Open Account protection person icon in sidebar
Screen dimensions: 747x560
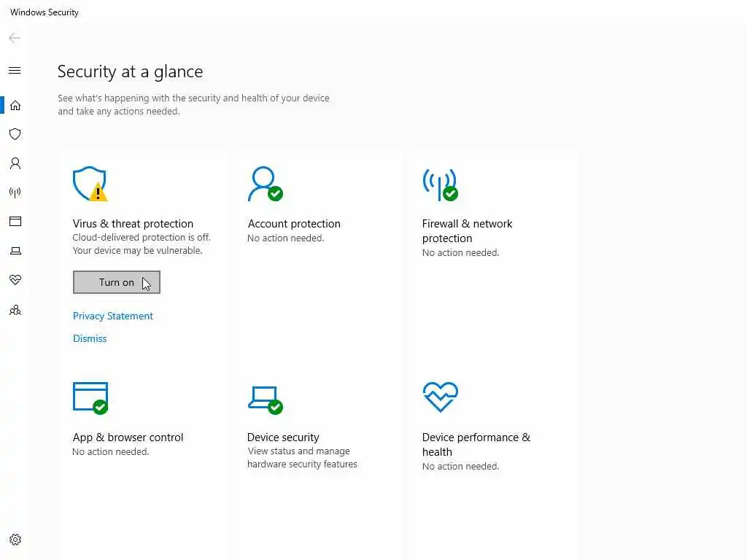click(15, 163)
